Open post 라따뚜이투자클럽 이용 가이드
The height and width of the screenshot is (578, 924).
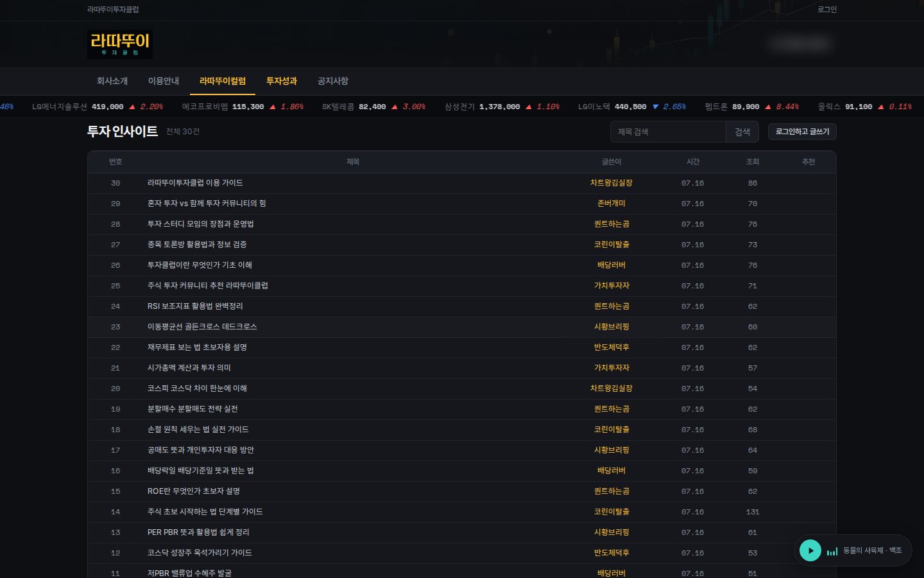tap(195, 183)
